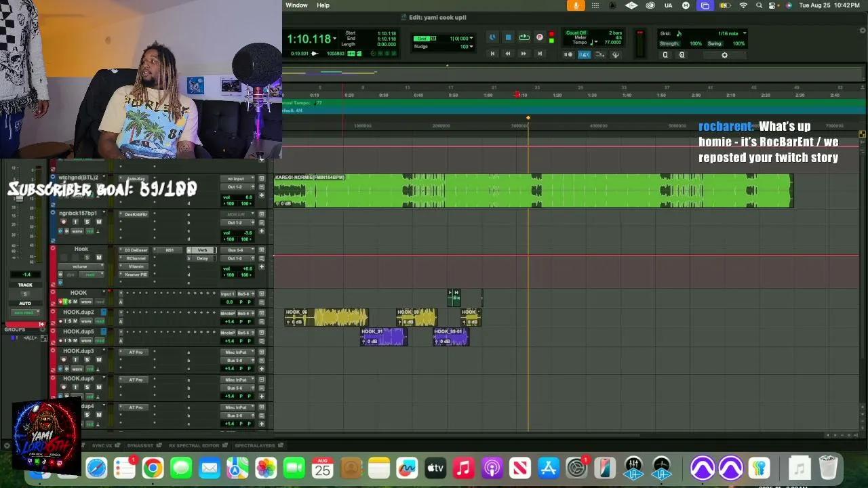Open the wtchgnd(BTL)2 no input selector
This screenshot has width=868, height=488.
coord(236,179)
